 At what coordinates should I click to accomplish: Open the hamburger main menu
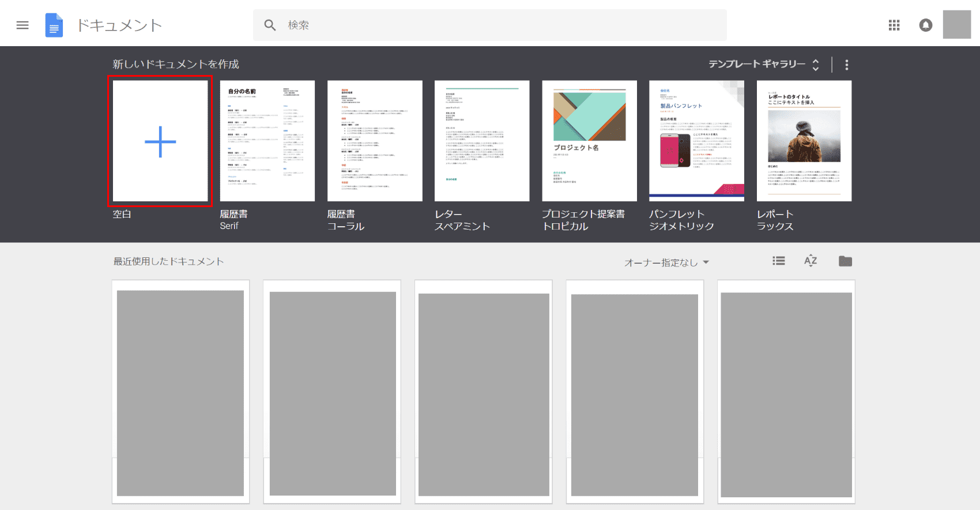tap(22, 25)
